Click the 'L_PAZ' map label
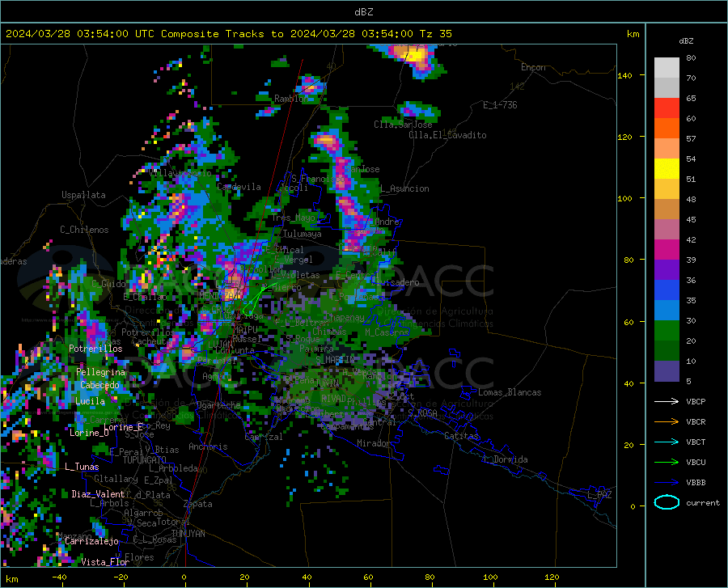This screenshot has height=588, width=728. tap(600, 495)
